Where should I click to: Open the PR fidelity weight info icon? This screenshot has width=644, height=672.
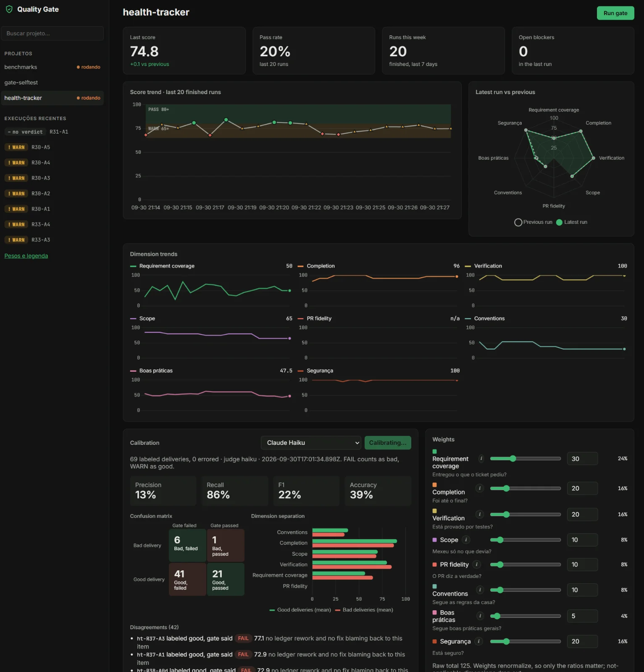point(476,564)
